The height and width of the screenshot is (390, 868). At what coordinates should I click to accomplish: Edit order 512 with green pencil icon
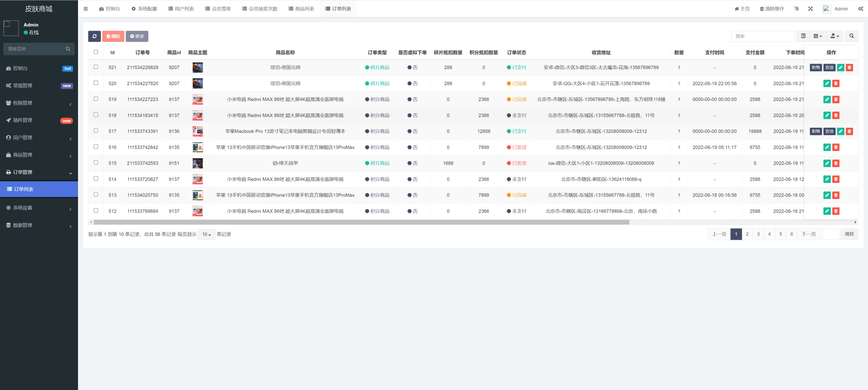tap(827, 211)
